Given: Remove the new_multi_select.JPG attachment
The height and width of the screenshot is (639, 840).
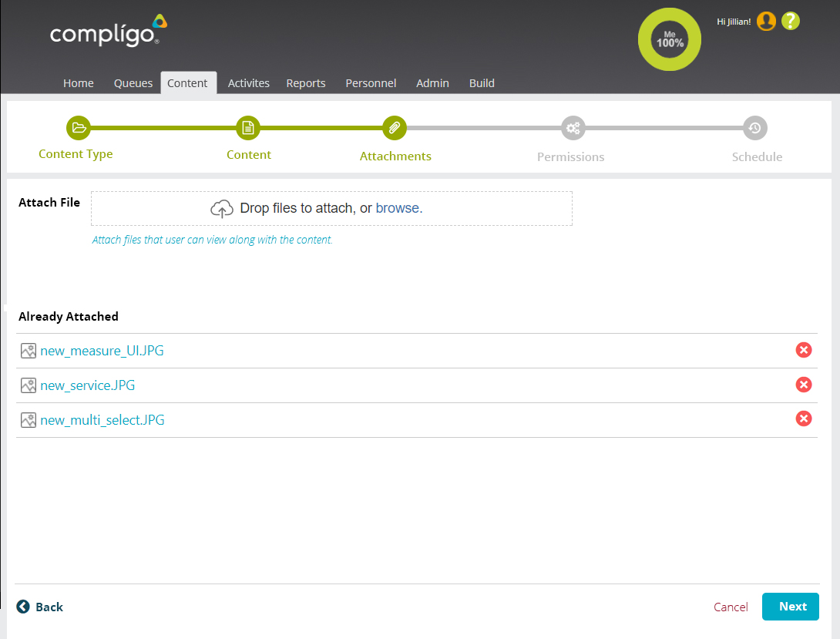Looking at the screenshot, I should coord(803,419).
